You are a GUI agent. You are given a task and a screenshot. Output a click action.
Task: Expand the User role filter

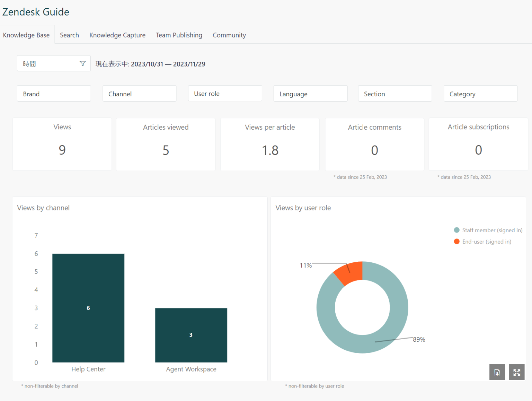225,93
